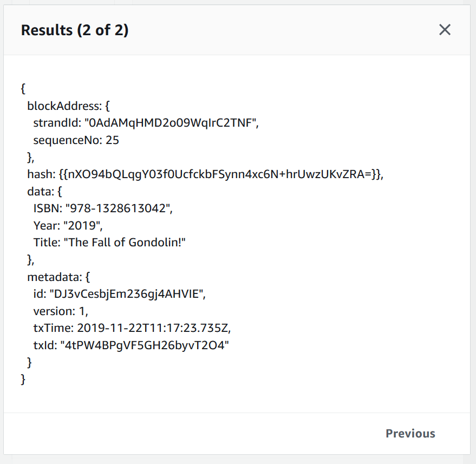The width and height of the screenshot is (476, 464).
Task: Click the opening curly brace of the result
Action: point(23,89)
